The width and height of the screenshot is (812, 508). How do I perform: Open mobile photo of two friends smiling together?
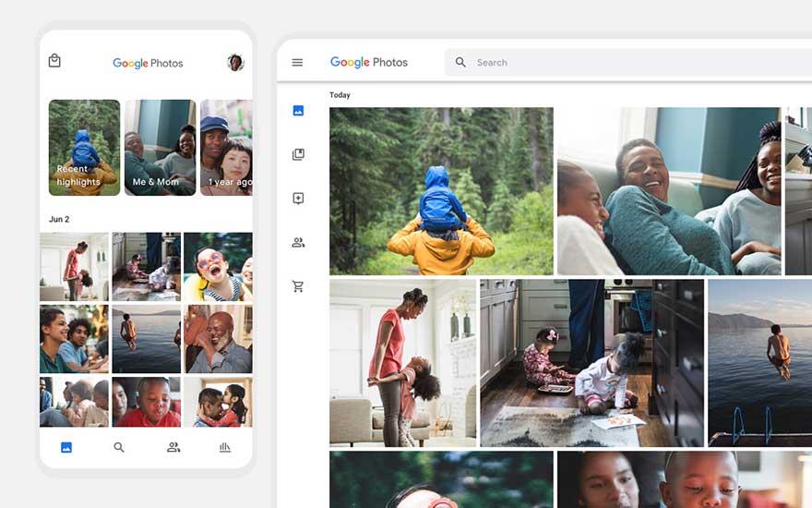[74, 339]
